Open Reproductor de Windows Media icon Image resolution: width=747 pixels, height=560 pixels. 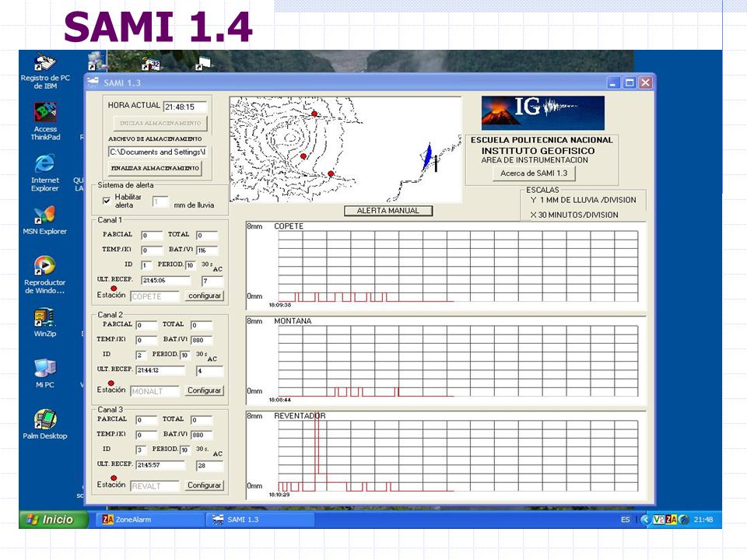point(45,275)
